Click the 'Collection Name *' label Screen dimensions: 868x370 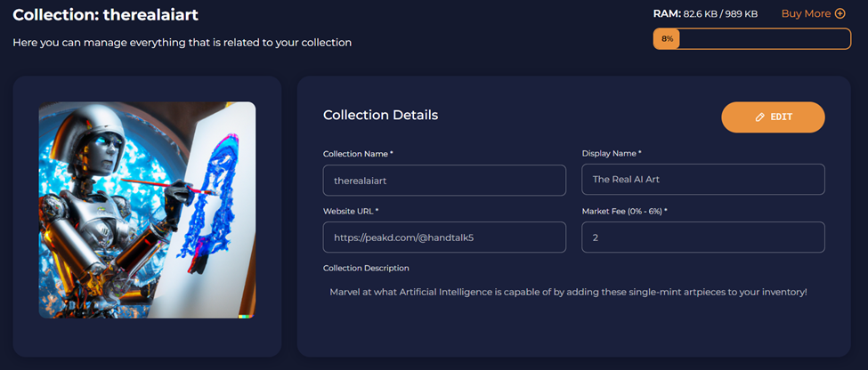(358, 154)
